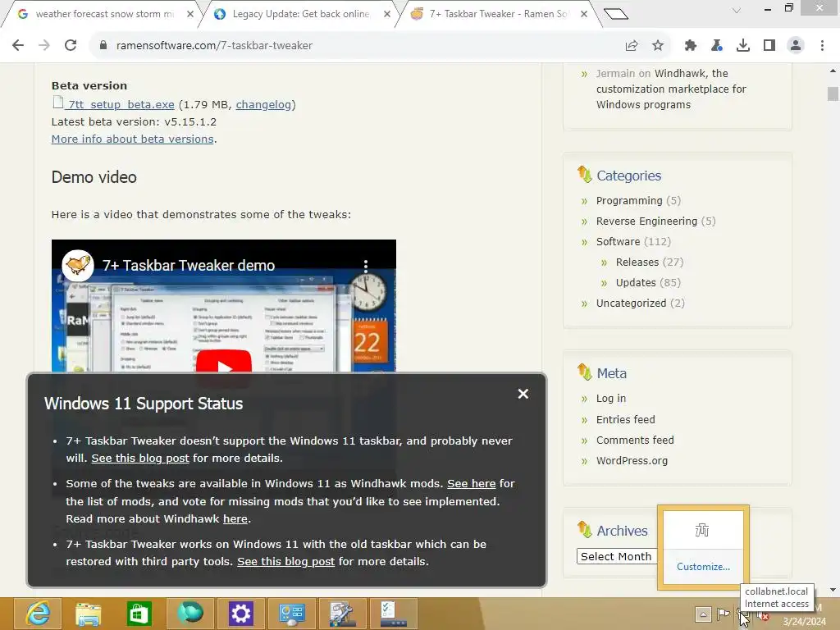
Task: Open the Programming category
Action: click(629, 200)
